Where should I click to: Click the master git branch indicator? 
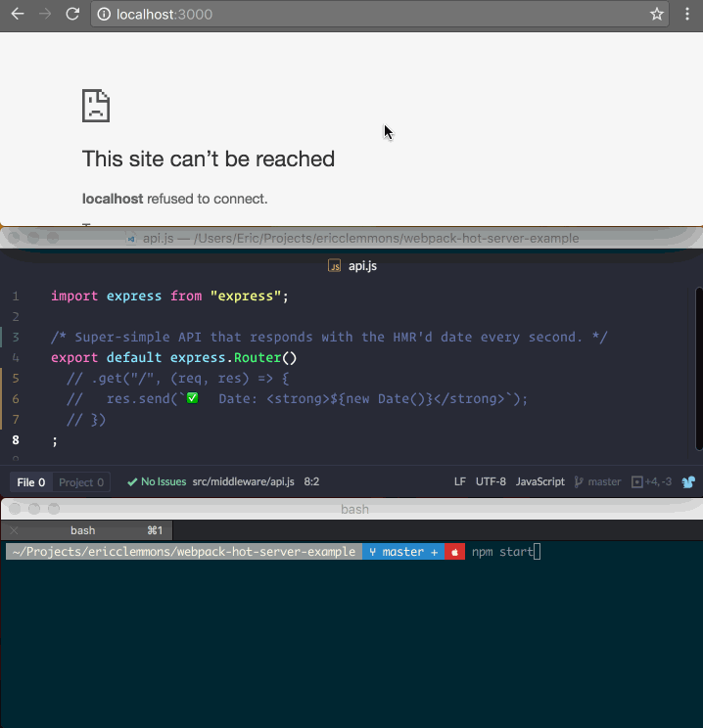pyautogui.click(x=598, y=482)
